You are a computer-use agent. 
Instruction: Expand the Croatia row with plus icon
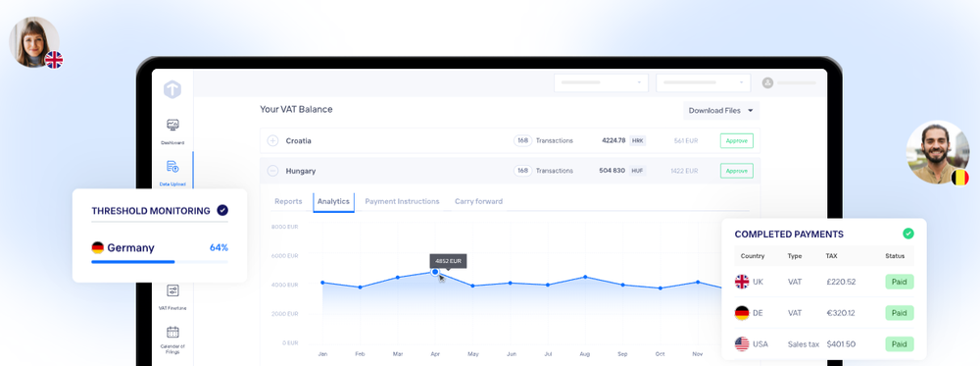pos(272,140)
